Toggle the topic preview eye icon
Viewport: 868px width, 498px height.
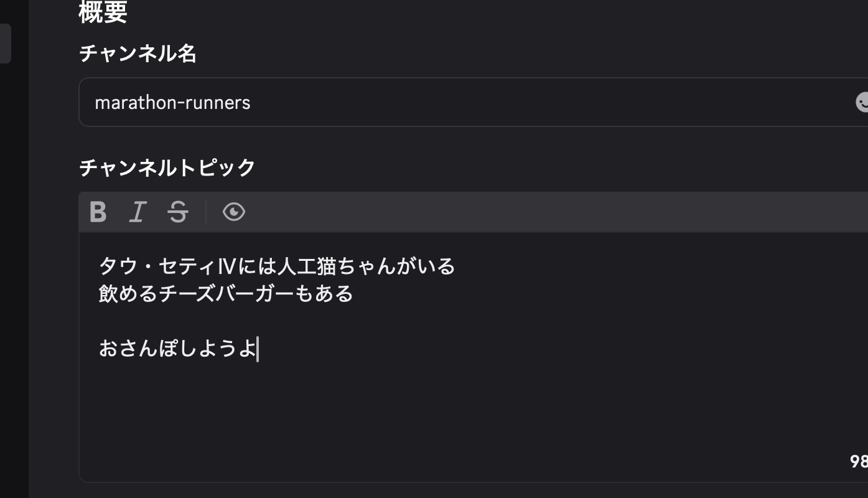(234, 212)
